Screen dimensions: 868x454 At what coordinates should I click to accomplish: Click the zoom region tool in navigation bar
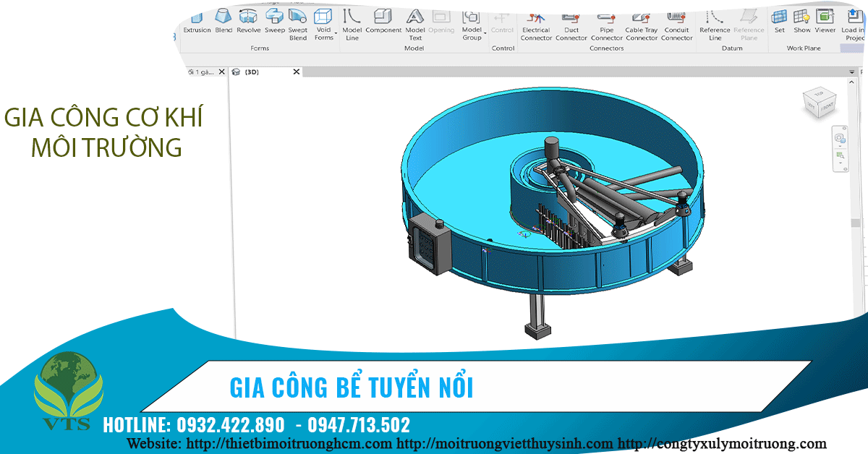(x=840, y=155)
